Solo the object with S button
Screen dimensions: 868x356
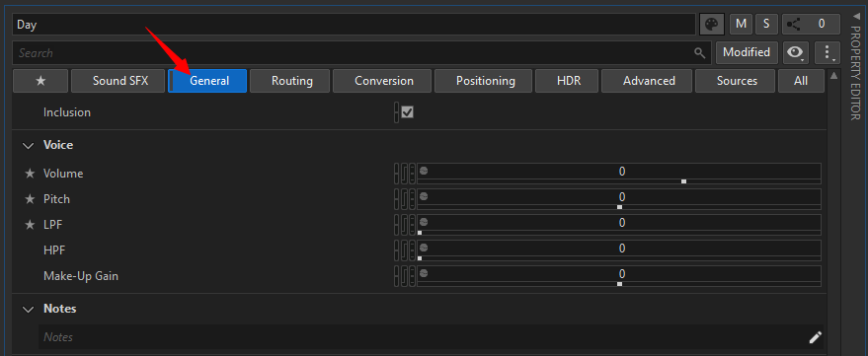click(x=766, y=24)
